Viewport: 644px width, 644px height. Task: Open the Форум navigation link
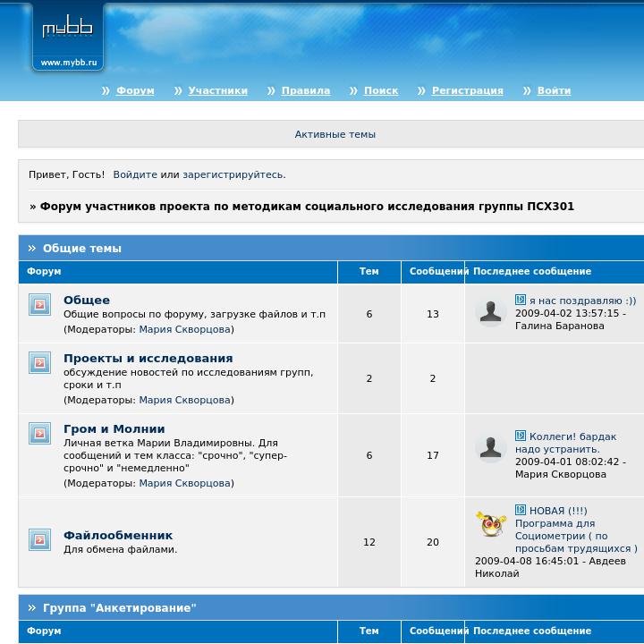[x=135, y=90]
